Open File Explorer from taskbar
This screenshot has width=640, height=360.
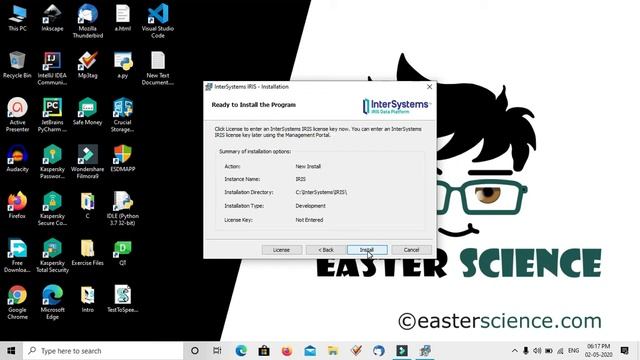coord(333,351)
